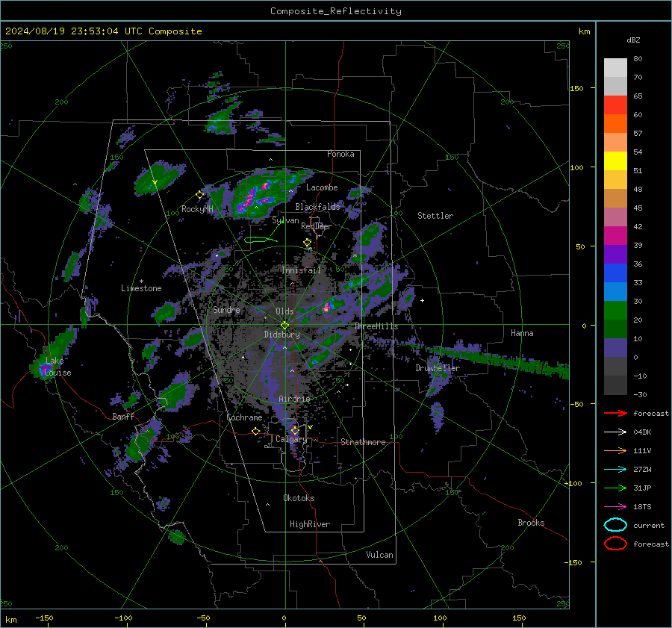Click the orange swatch between 60 and 57 dBZ
The width and height of the screenshot is (672, 628).
click(x=615, y=124)
